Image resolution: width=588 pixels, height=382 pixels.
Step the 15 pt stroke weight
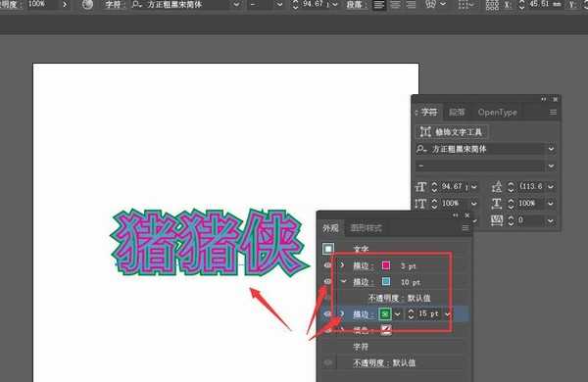pos(411,313)
